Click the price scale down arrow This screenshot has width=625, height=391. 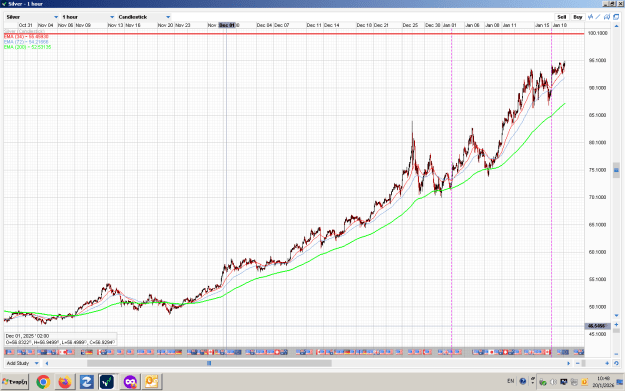tap(616, 316)
